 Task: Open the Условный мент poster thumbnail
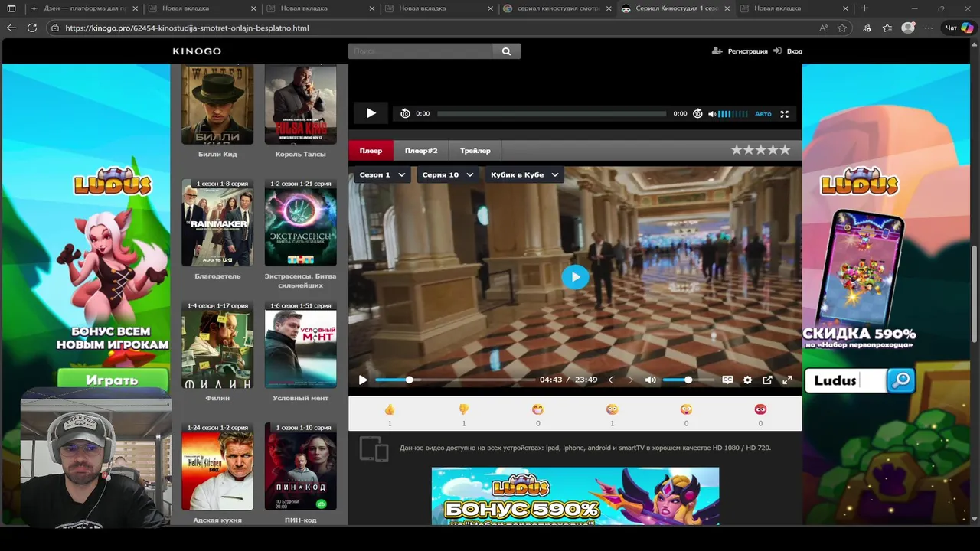301,344
